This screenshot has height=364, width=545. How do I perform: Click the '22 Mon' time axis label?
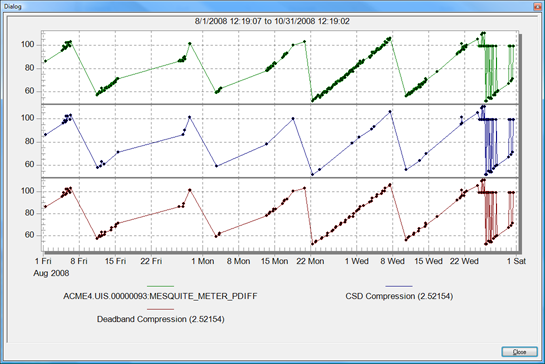(310, 261)
